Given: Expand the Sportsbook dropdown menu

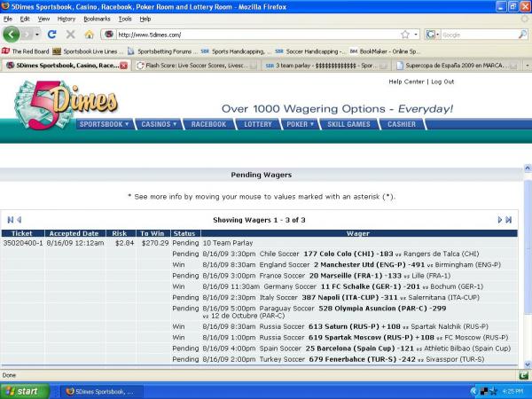Looking at the screenshot, I should 104,124.
